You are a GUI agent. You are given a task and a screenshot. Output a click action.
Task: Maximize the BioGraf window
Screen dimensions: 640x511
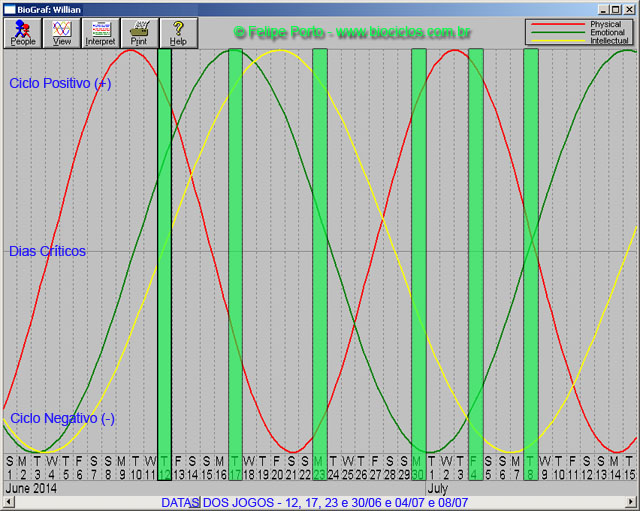click(616, 9)
